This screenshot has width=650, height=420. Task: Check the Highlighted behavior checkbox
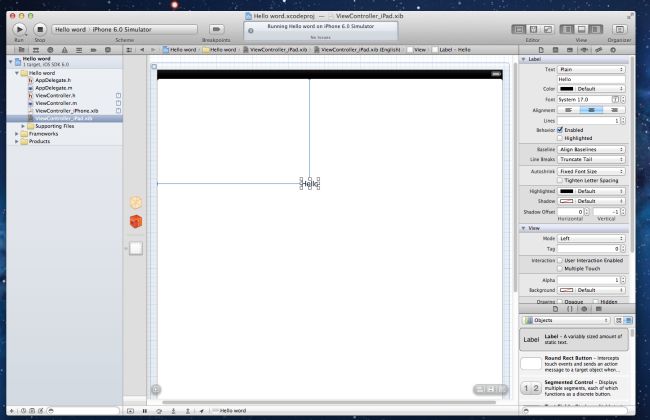pos(560,138)
